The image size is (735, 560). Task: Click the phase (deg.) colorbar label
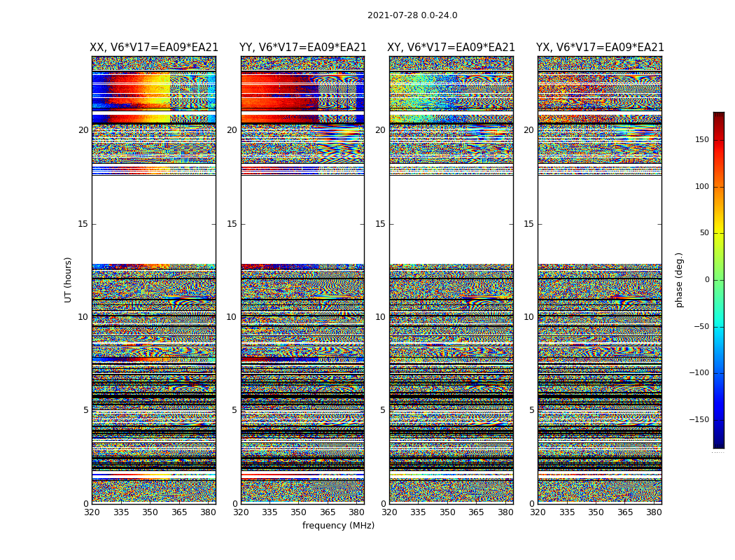[x=679, y=280]
